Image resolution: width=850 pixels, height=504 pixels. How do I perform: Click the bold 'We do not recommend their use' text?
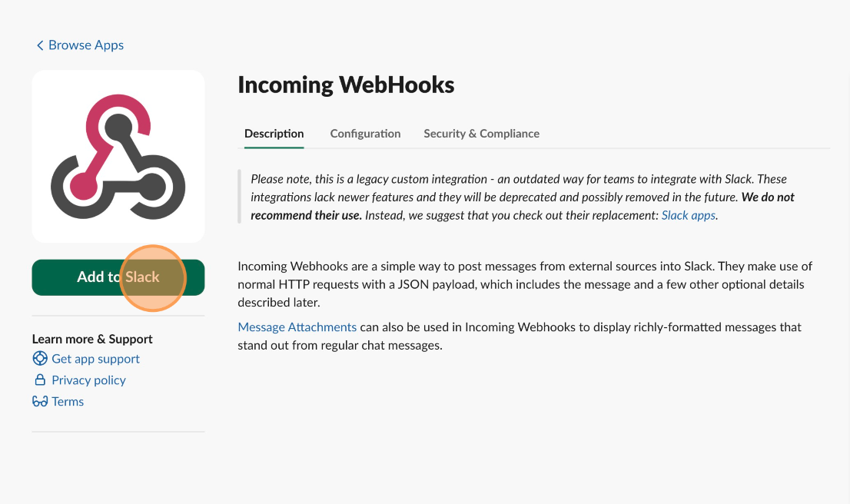tap(522, 206)
